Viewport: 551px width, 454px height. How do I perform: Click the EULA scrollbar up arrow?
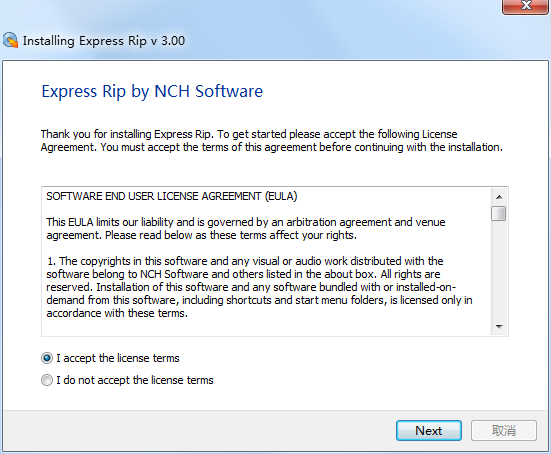499,197
